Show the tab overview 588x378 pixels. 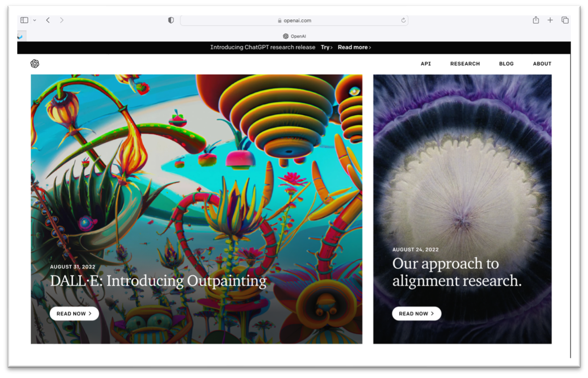point(565,20)
